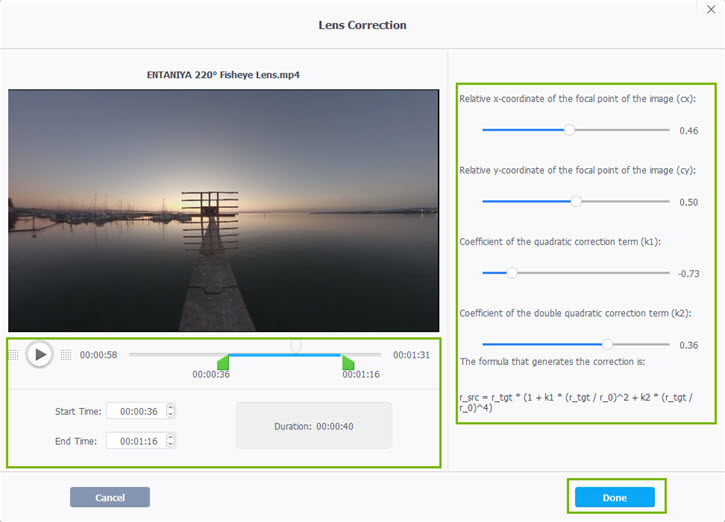
Task: Click the green trim start marker at 00:00:36
Action: (x=223, y=362)
